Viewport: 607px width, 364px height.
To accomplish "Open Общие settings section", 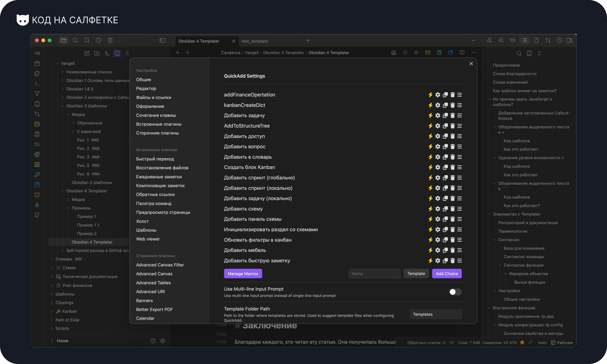I will 144,80.
